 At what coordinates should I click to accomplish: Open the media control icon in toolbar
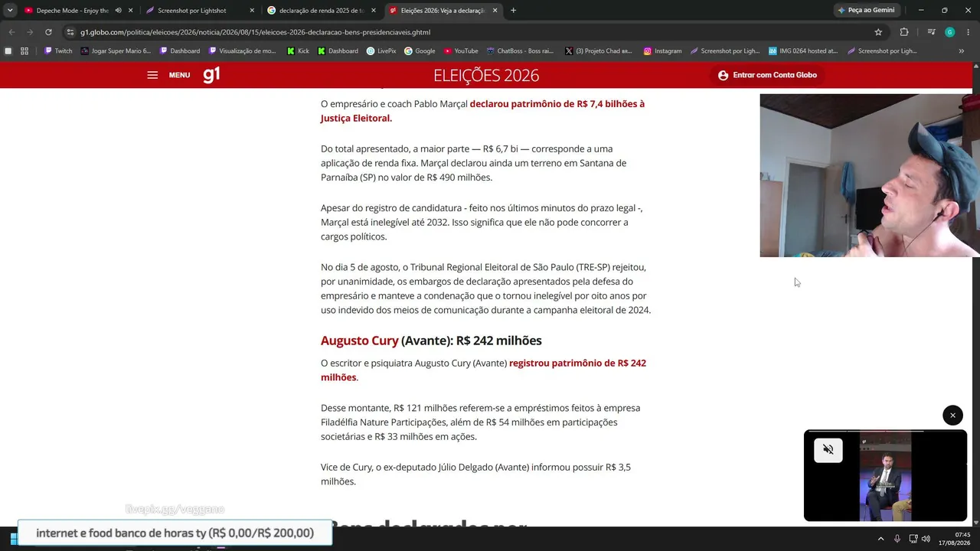click(931, 32)
